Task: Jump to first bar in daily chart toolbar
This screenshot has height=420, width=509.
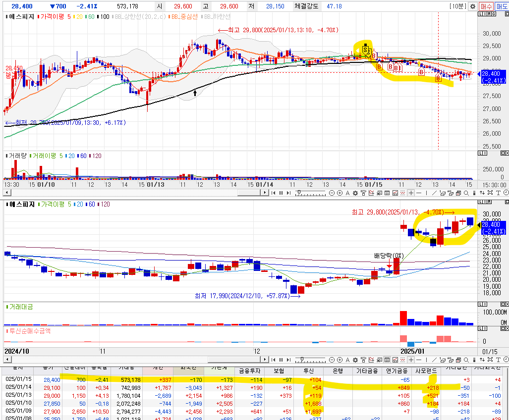Action: click(273, 360)
